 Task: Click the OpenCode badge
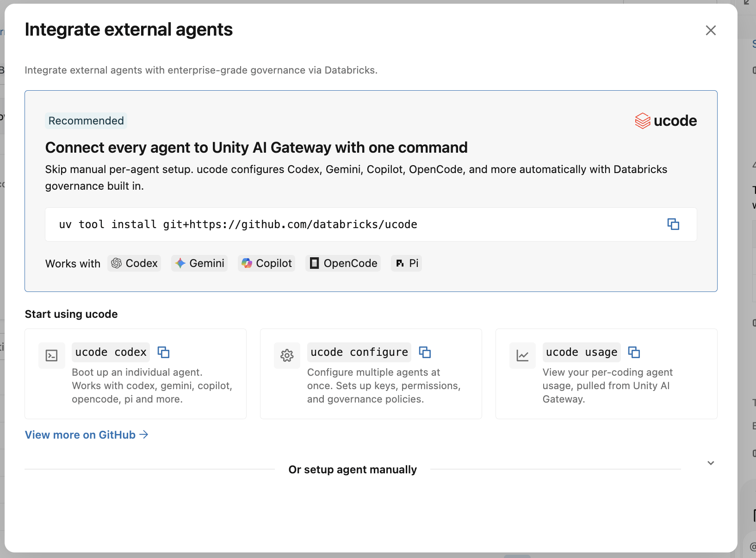click(343, 263)
